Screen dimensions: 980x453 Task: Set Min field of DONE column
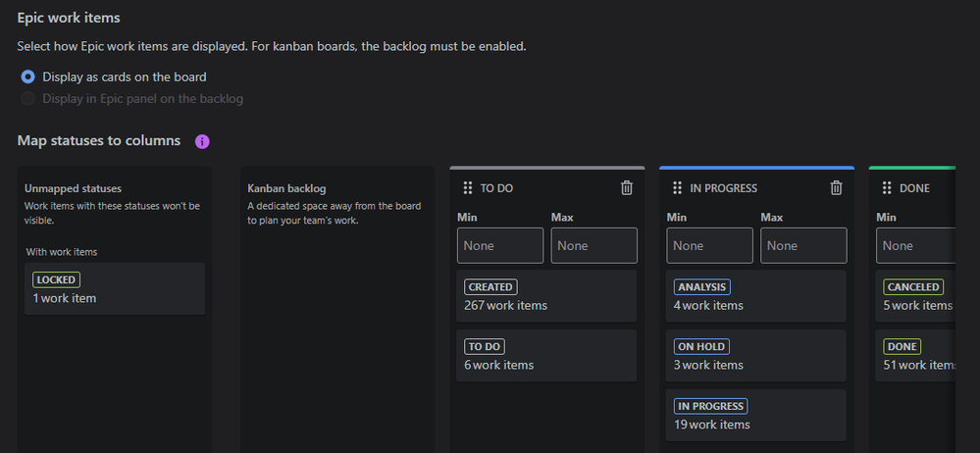click(915, 245)
